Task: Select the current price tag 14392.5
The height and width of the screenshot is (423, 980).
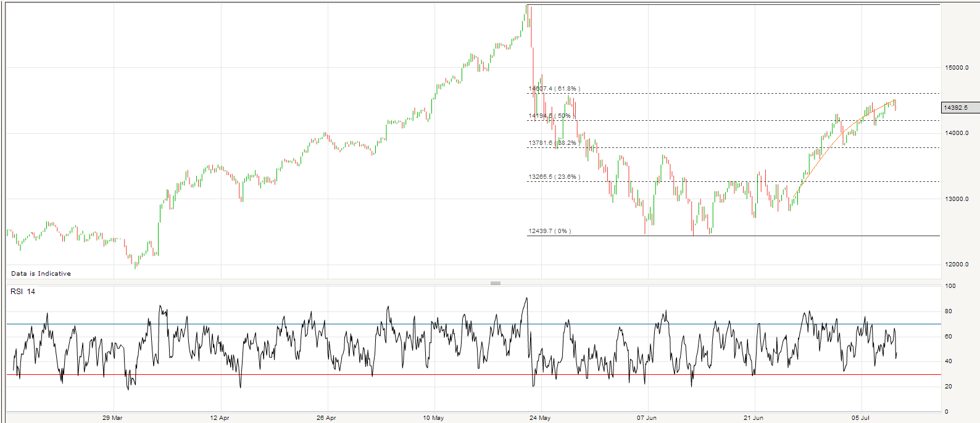Action: [x=958, y=108]
